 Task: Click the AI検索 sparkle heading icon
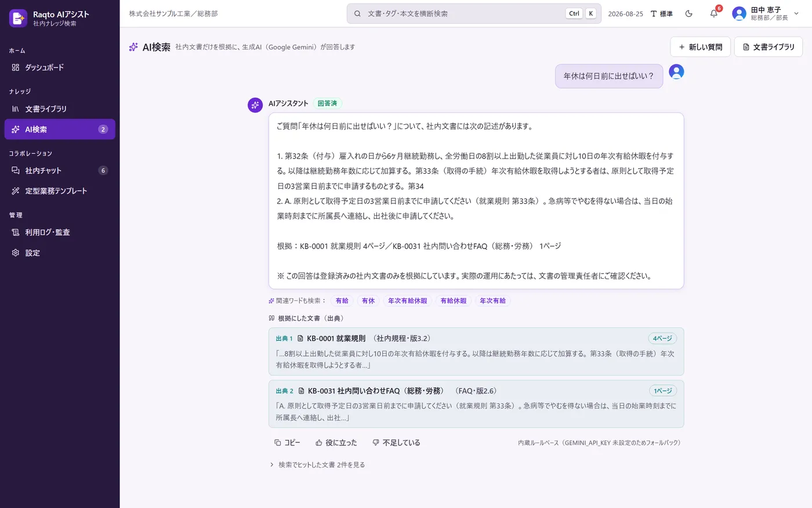[133, 47]
